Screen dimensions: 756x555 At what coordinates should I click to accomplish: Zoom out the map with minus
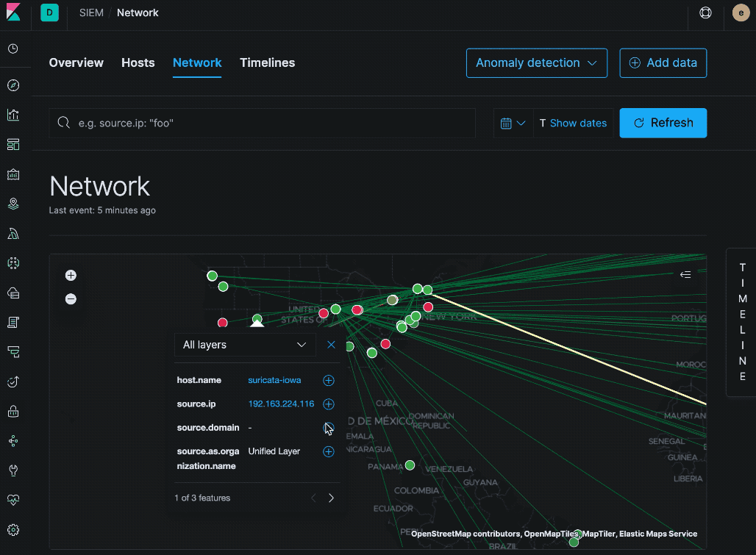coord(71,299)
